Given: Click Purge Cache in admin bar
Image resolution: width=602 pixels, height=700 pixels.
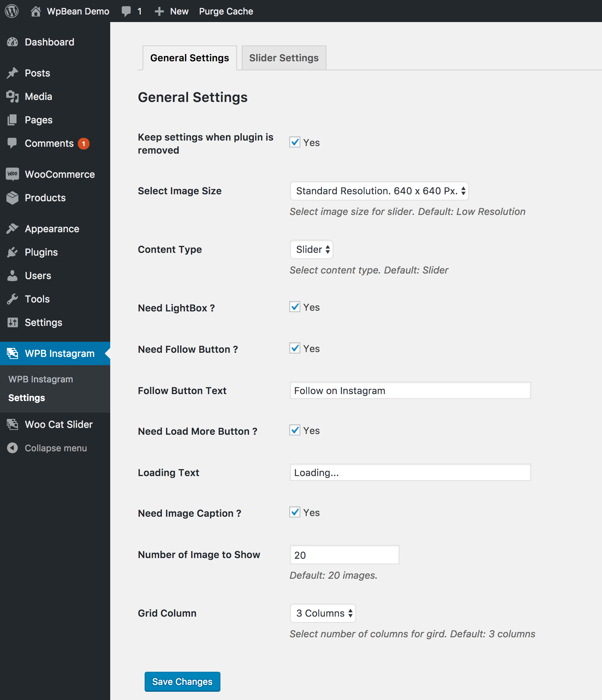Looking at the screenshot, I should tap(226, 11).
